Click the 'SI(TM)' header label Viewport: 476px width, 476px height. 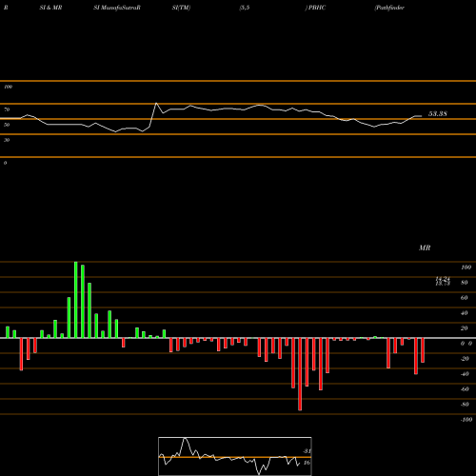(181, 8)
